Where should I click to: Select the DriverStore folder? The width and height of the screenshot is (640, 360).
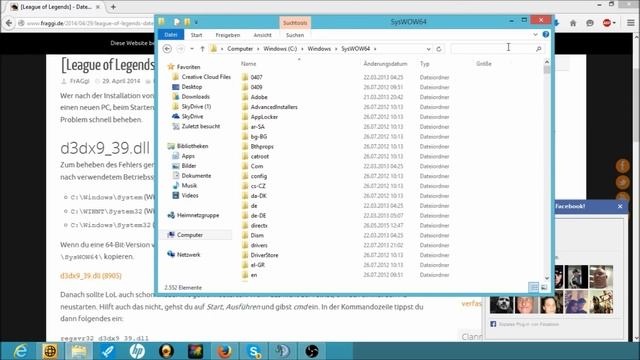[264, 255]
